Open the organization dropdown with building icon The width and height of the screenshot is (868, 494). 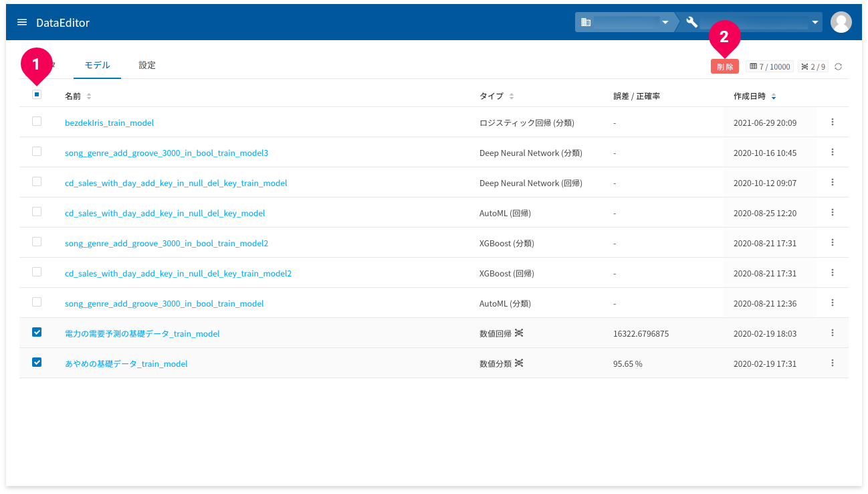(x=625, y=22)
